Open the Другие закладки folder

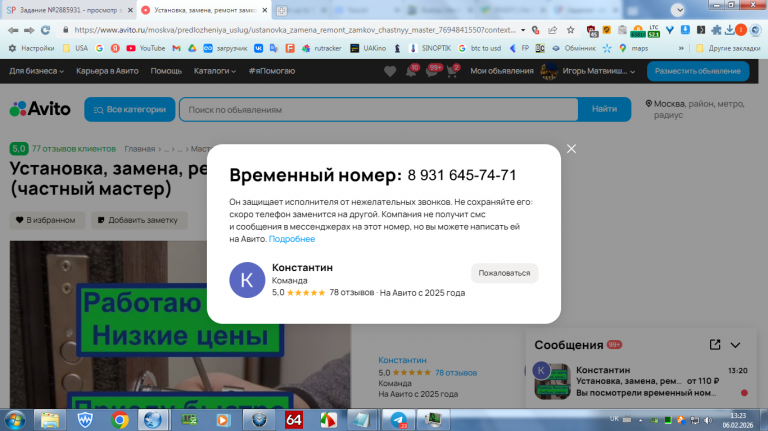tap(728, 48)
